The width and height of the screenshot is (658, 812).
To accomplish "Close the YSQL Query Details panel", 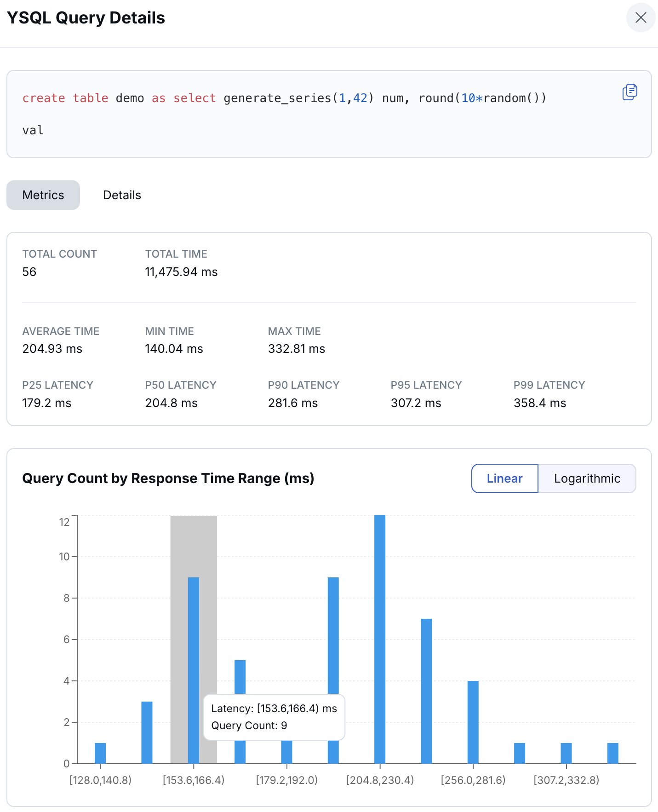I will click(x=641, y=18).
